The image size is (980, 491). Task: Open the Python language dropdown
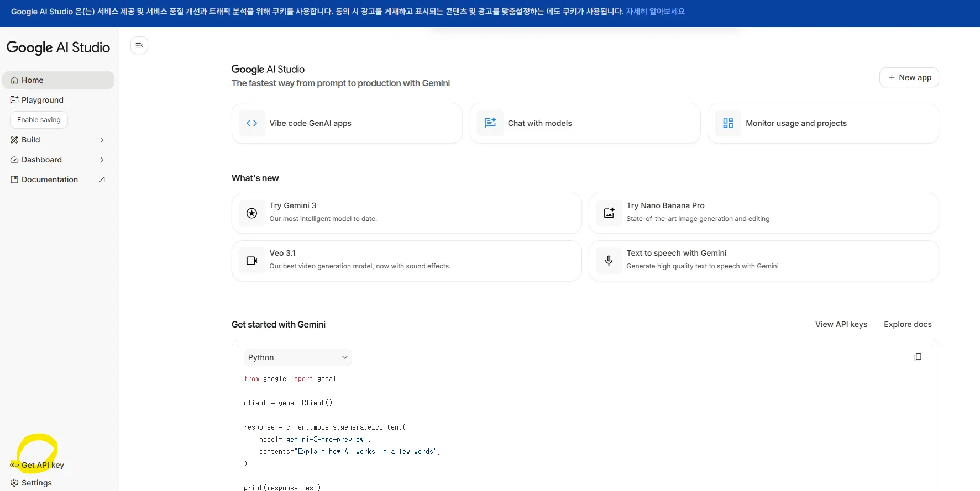coord(297,357)
